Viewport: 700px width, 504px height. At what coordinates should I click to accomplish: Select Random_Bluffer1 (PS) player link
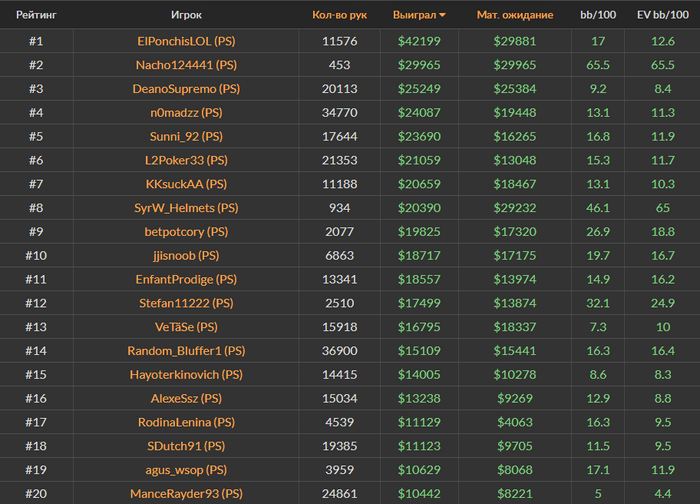tap(186, 351)
